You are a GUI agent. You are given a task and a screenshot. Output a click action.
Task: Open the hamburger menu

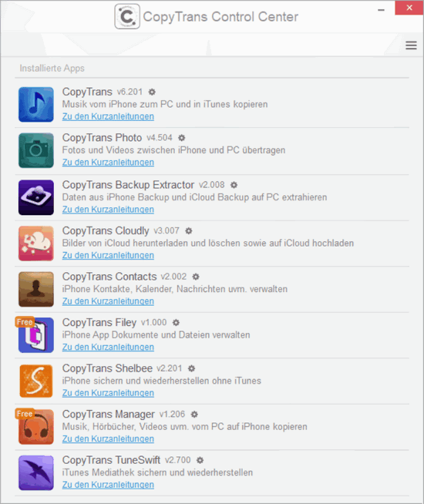pos(411,45)
